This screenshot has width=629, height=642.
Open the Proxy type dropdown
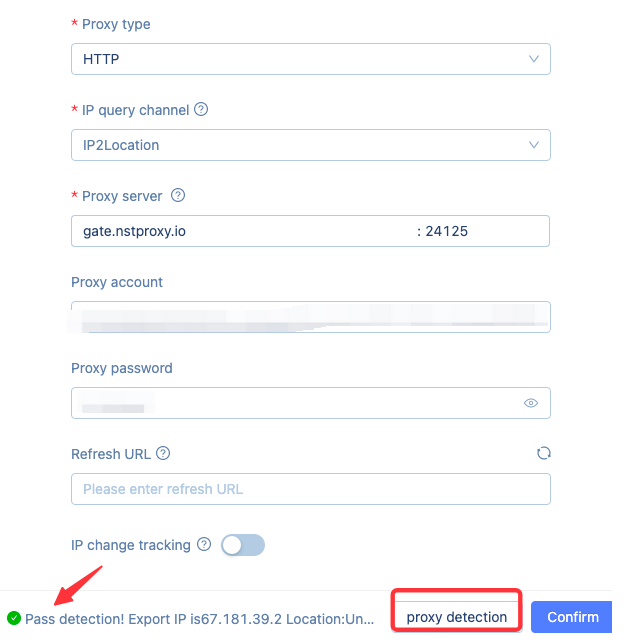coord(310,59)
